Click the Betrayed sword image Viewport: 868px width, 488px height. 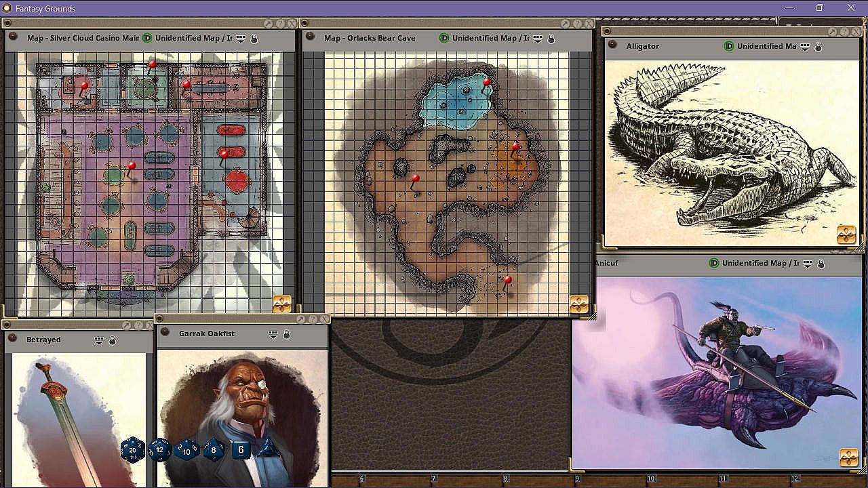[78, 420]
